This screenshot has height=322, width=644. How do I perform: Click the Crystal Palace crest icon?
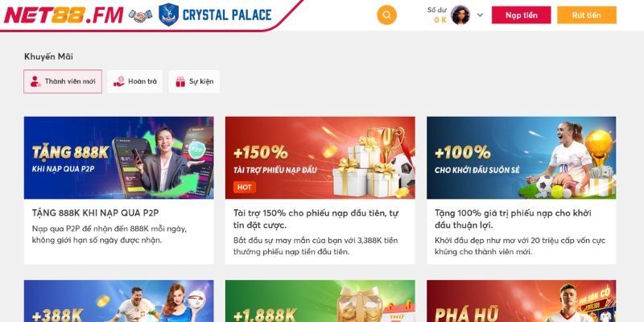click(168, 14)
